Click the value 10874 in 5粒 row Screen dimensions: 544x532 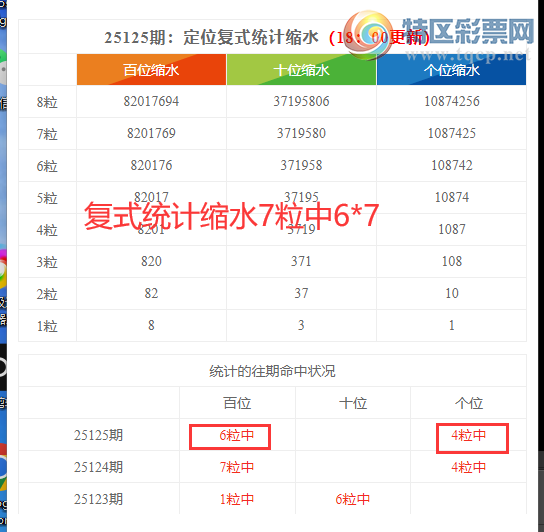pos(452,197)
